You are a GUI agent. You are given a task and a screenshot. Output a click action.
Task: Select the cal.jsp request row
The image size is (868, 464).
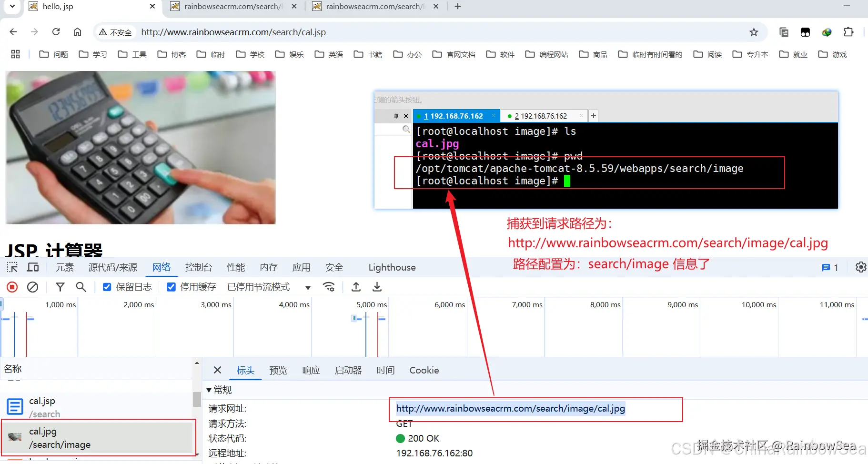97,407
